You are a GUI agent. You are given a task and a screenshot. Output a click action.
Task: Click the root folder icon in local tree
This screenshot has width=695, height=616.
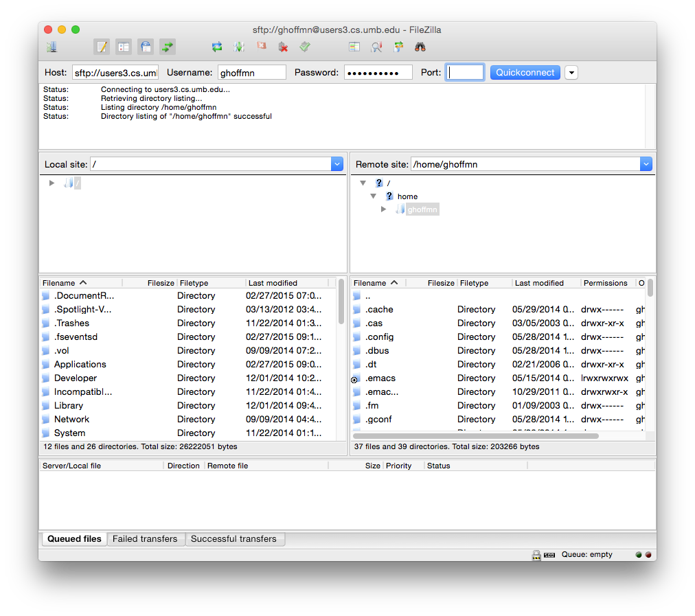69,183
